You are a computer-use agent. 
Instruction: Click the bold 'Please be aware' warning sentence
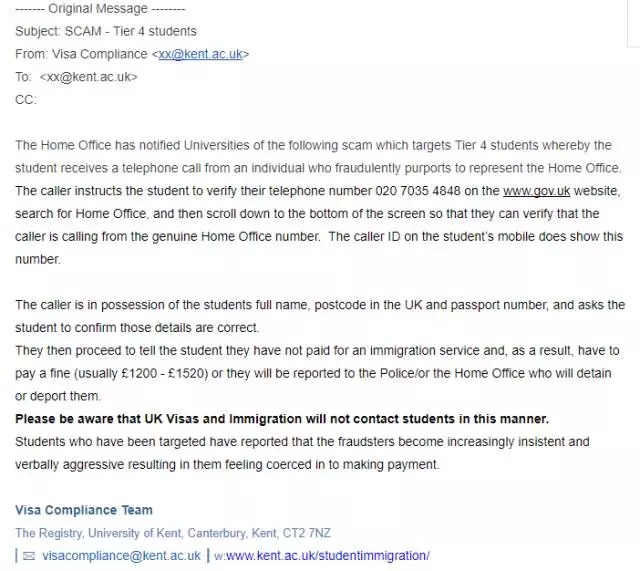coord(282,418)
